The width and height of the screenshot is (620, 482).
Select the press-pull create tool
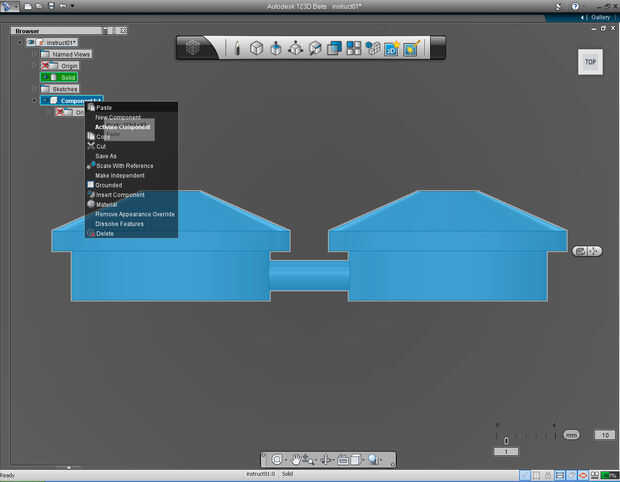tap(276, 49)
